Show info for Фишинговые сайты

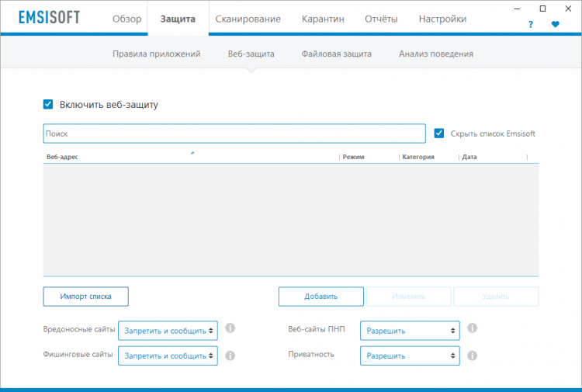[x=230, y=356]
